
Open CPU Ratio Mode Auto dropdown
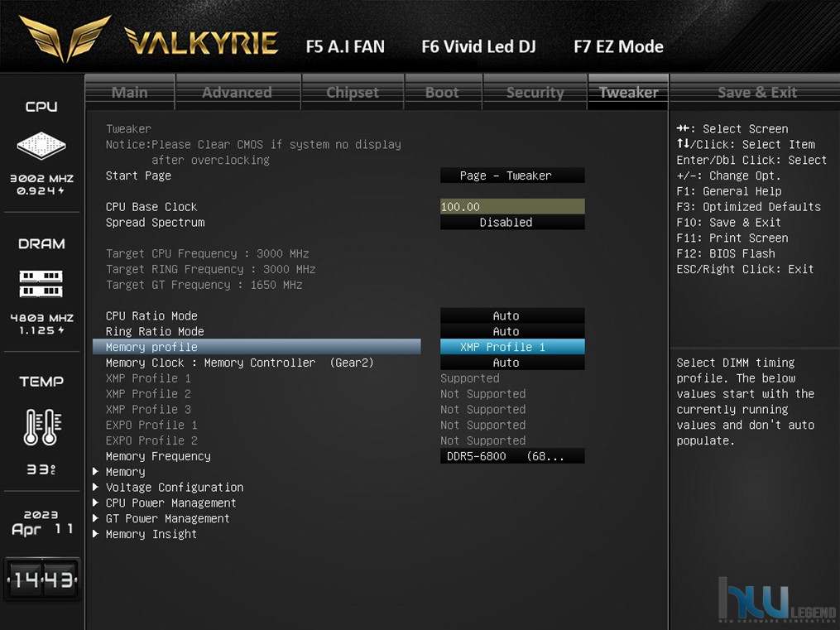(512, 315)
